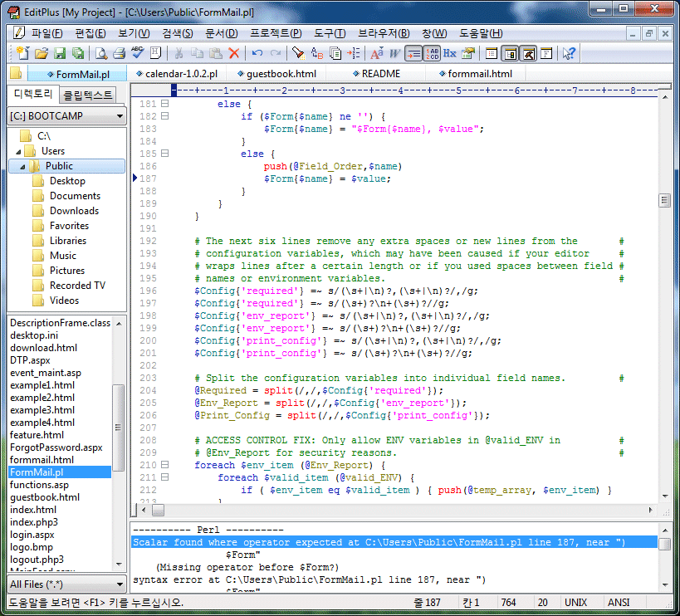Select the 'syntax error at' output line
Image resolution: width=680 pixels, height=616 pixels.
310,580
